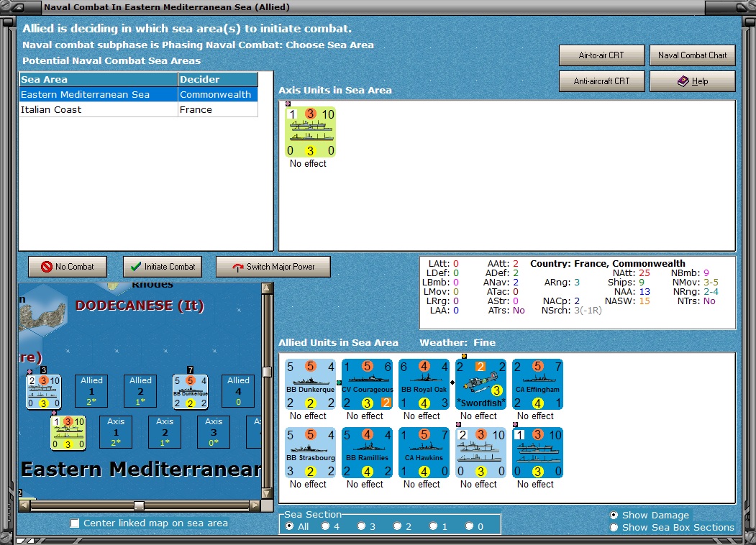The height and width of the screenshot is (545, 756).
Task: Click the France decider cell
Action: pos(218,109)
